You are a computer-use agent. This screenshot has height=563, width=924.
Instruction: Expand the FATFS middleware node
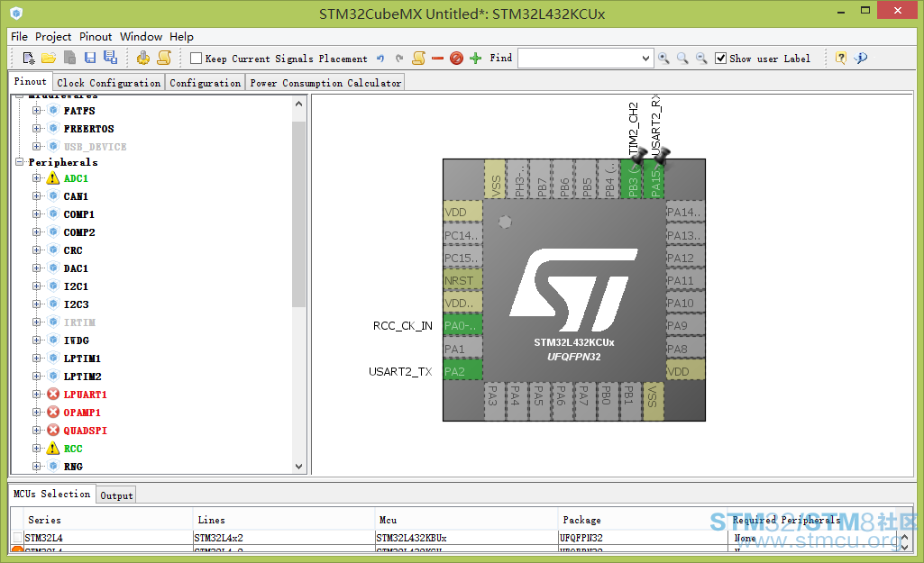pos(37,110)
